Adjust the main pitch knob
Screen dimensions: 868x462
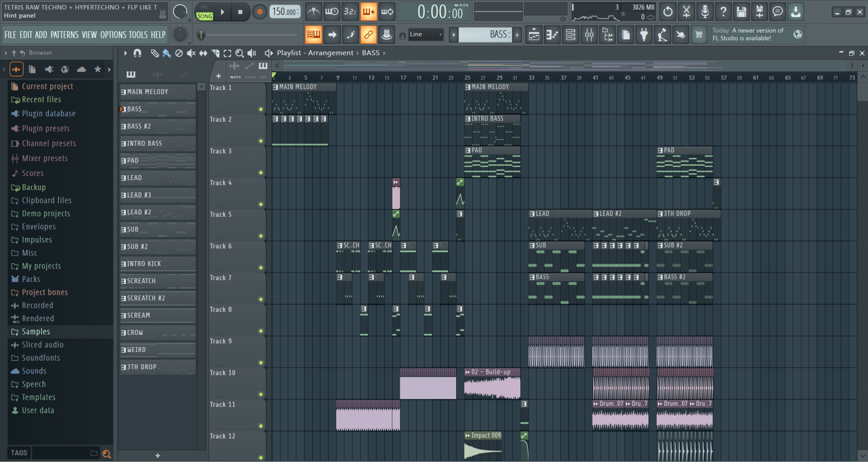[180, 34]
